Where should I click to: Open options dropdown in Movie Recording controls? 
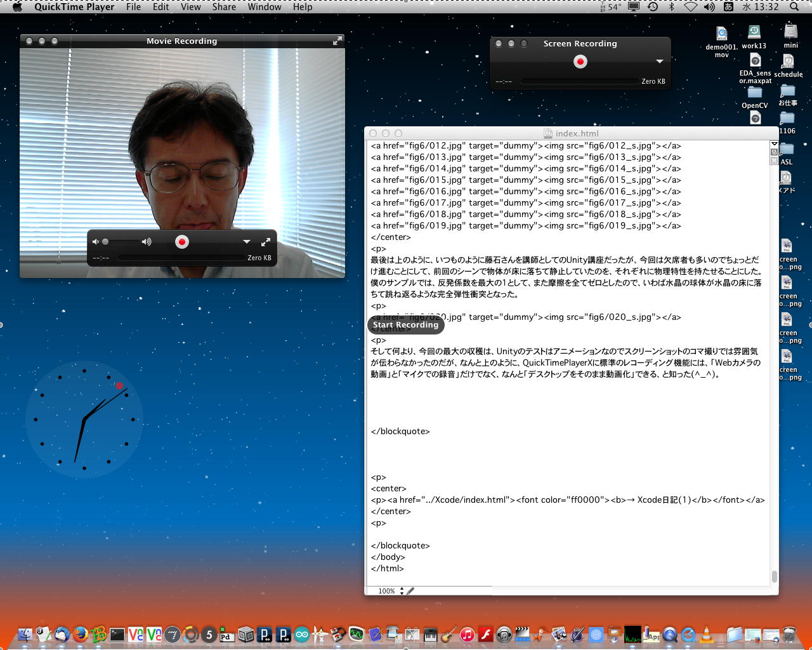coord(247,242)
